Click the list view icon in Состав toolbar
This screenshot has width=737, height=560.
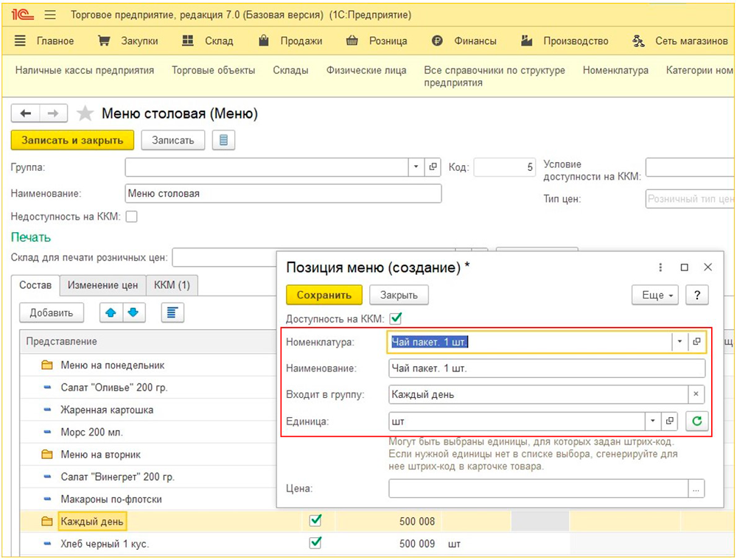tap(172, 312)
